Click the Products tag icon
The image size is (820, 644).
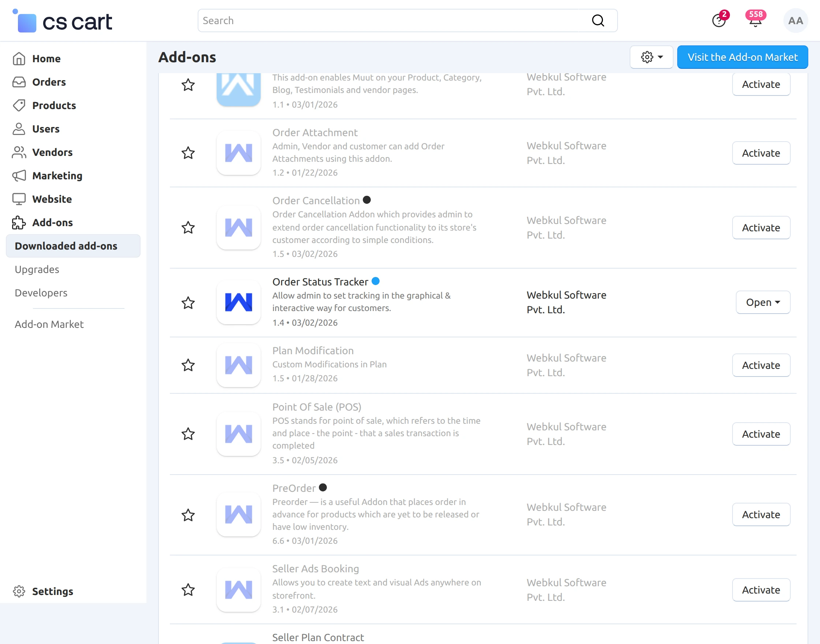point(19,105)
